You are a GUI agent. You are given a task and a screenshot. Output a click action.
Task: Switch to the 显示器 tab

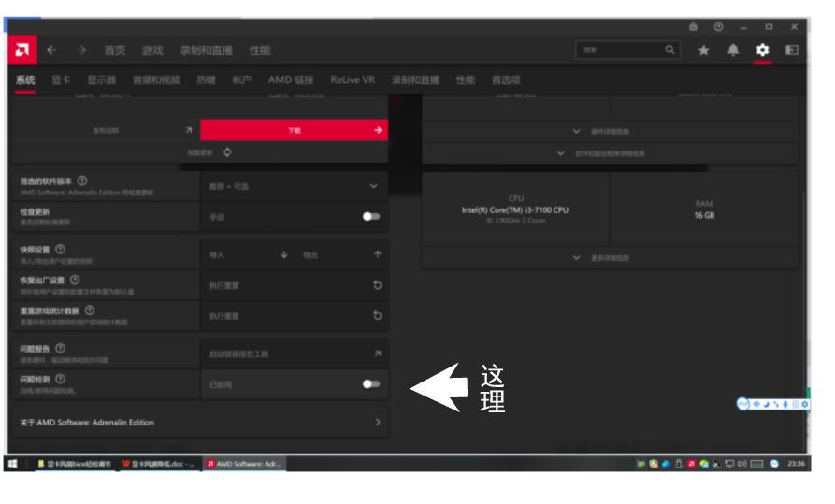coord(101,79)
